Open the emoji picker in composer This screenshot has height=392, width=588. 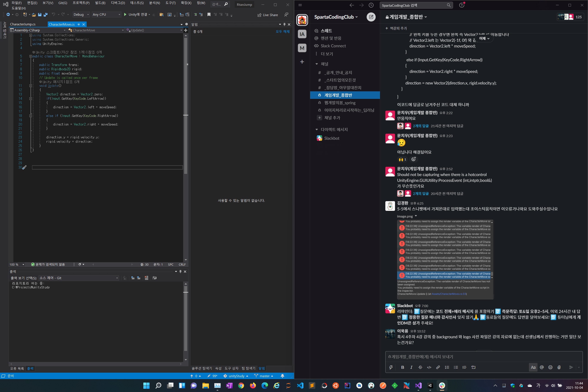click(x=550, y=367)
